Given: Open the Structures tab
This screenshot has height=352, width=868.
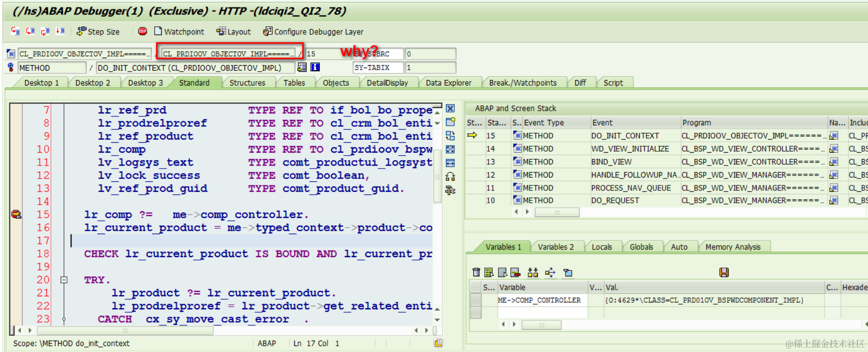Looking at the screenshot, I should coord(247,83).
